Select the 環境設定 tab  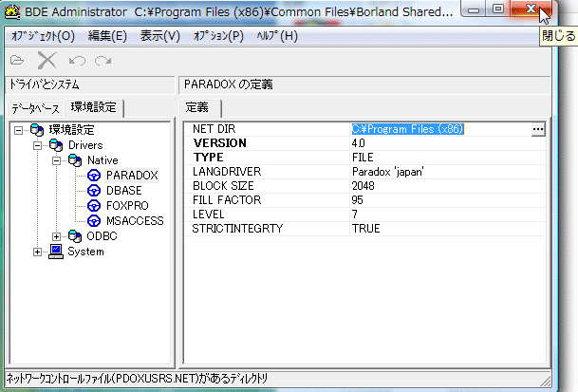(x=94, y=107)
